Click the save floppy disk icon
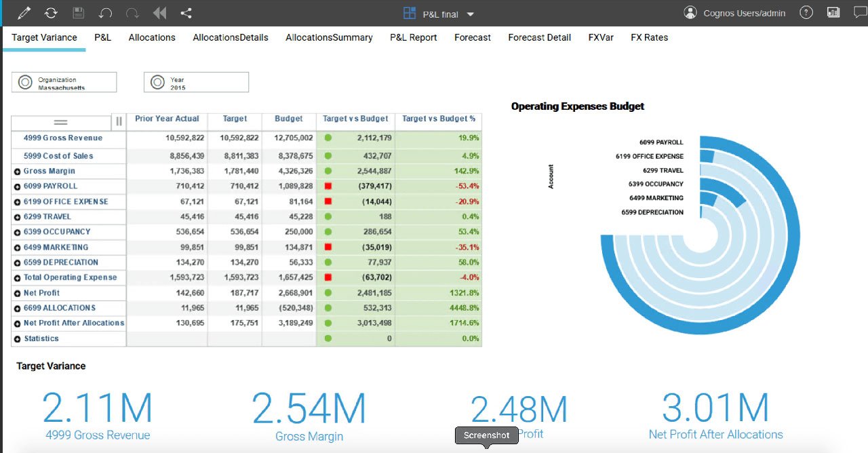The height and width of the screenshot is (453, 868). click(78, 13)
